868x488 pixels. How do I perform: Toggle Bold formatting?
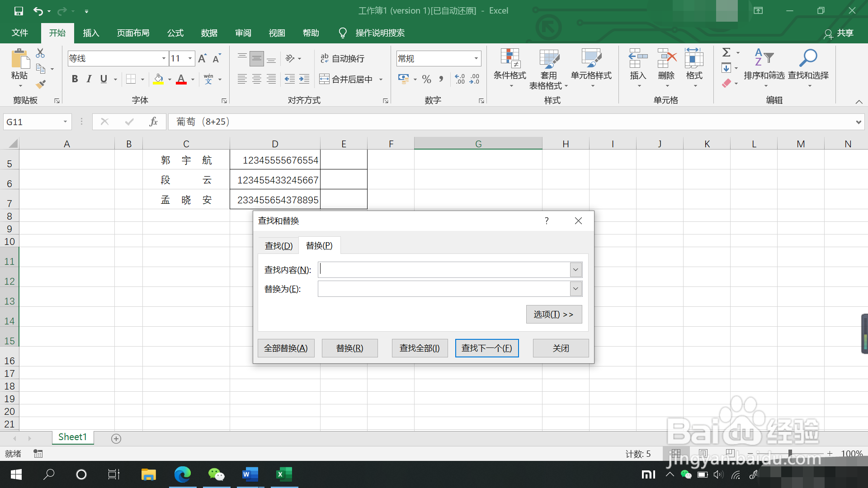75,79
